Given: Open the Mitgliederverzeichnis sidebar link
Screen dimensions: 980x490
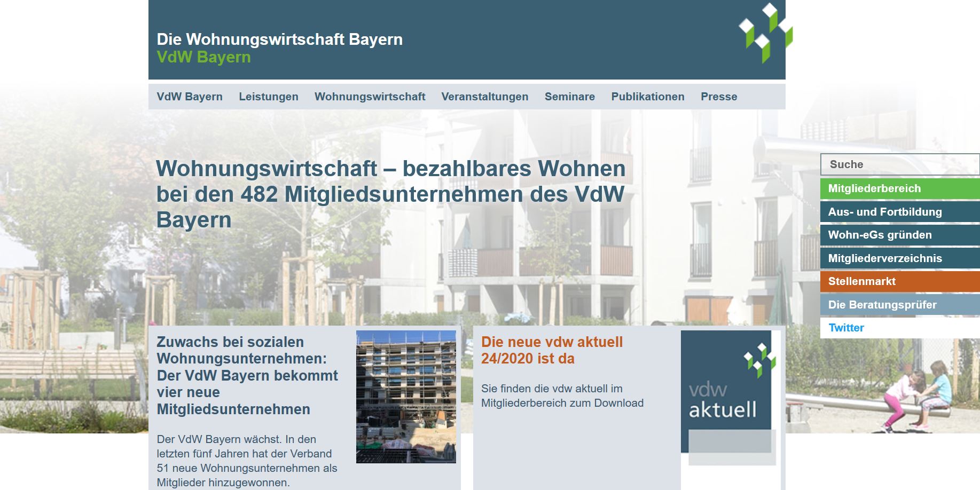Looking at the screenshot, I should click(x=900, y=258).
